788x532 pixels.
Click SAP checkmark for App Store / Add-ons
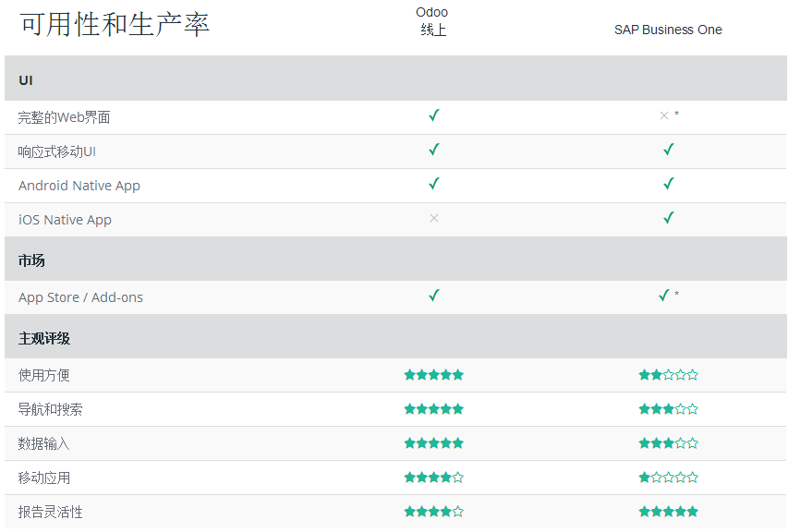664,296
